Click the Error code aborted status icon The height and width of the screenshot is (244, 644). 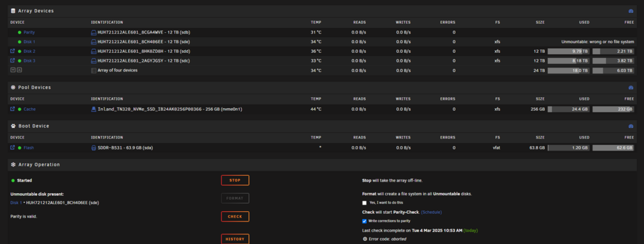pyautogui.click(x=365, y=239)
